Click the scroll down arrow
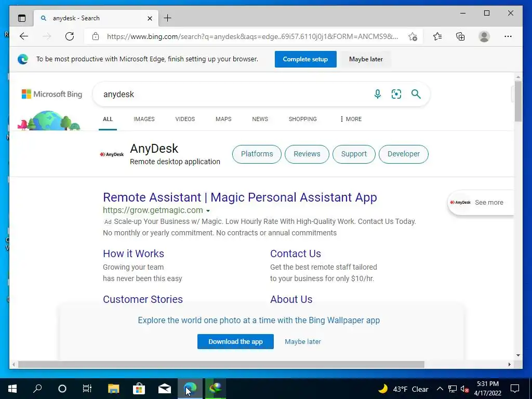The image size is (532, 399). pyautogui.click(x=518, y=355)
